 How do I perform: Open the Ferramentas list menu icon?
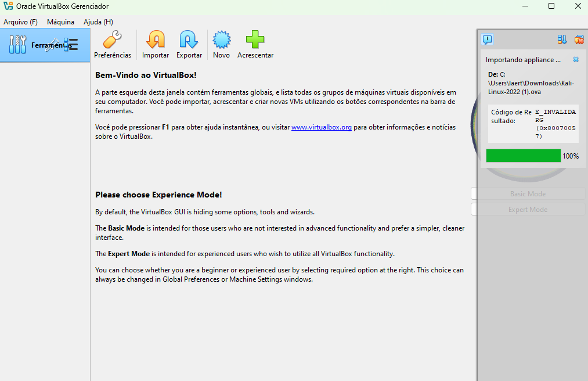click(x=70, y=45)
